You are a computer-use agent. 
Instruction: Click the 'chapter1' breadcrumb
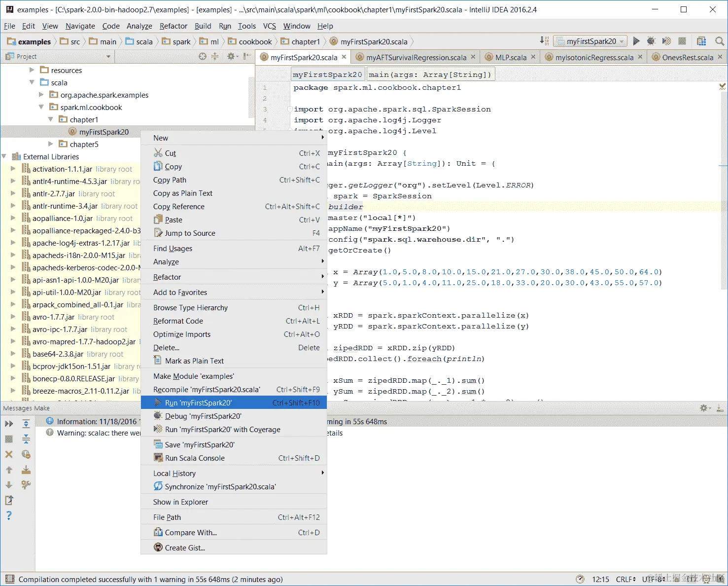pyautogui.click(x=301, y=41)
